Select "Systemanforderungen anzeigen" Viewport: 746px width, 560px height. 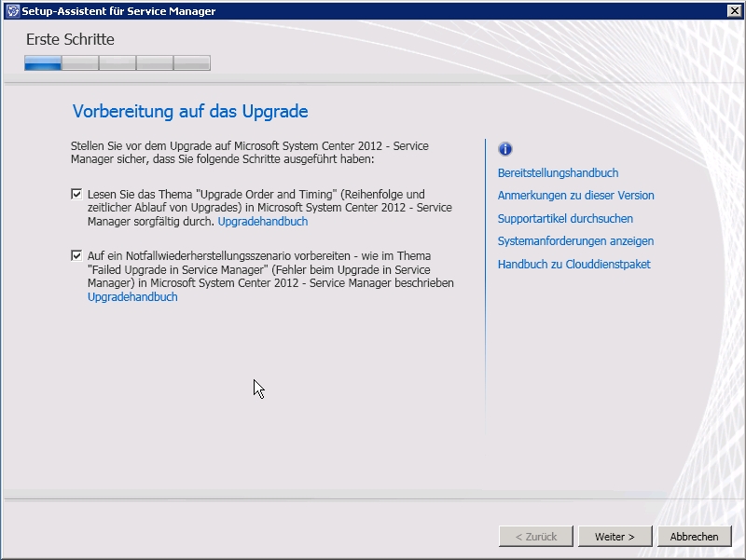tap(575, 241)
